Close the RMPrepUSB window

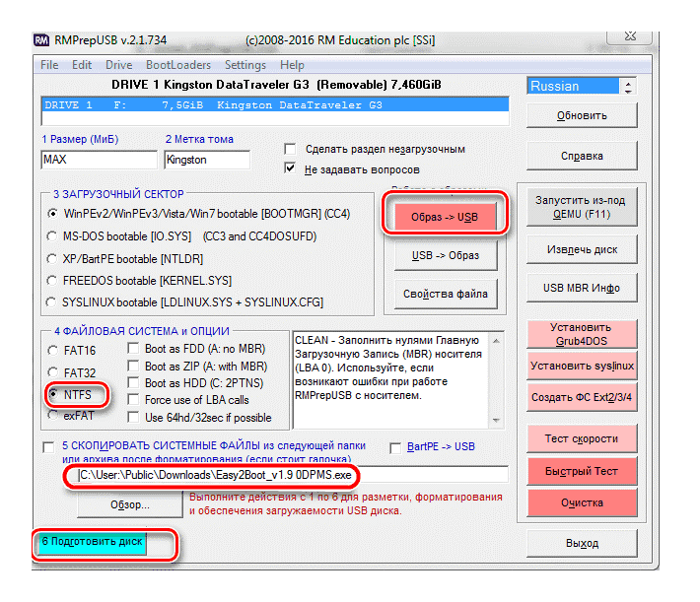point(629,36)
